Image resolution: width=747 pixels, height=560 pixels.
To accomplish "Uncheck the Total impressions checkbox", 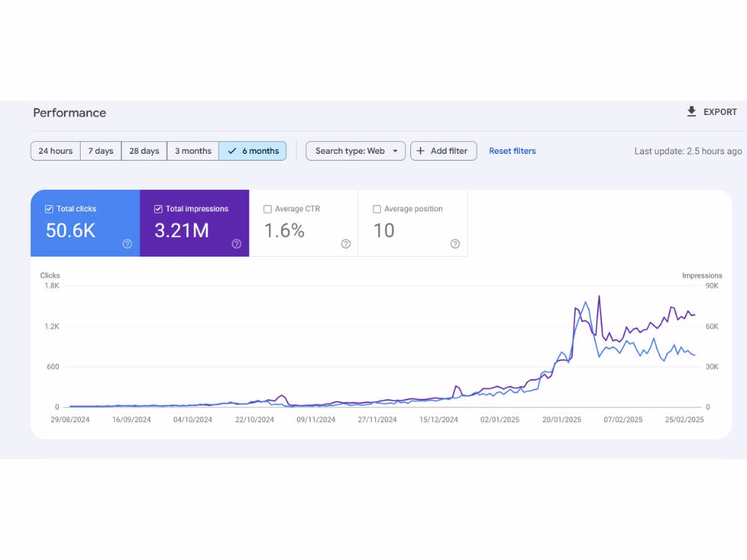I will (x=158, y=209).
